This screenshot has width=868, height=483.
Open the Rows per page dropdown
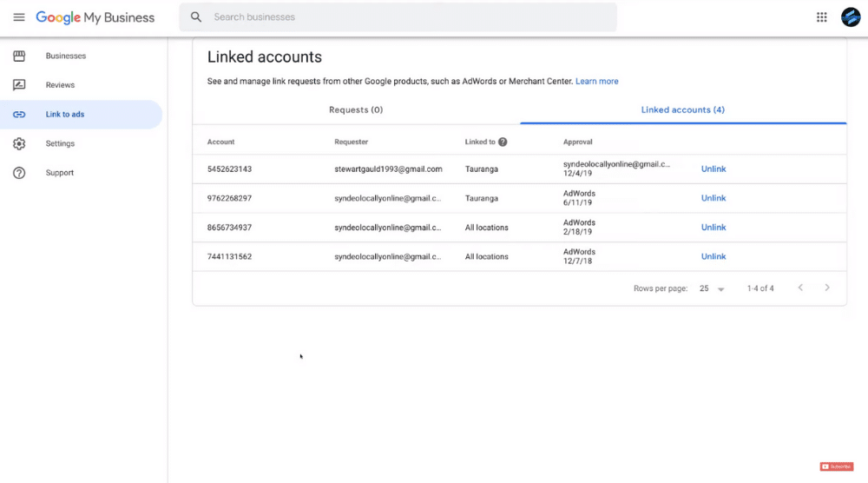pyautogui.click(x=712, y=288)
